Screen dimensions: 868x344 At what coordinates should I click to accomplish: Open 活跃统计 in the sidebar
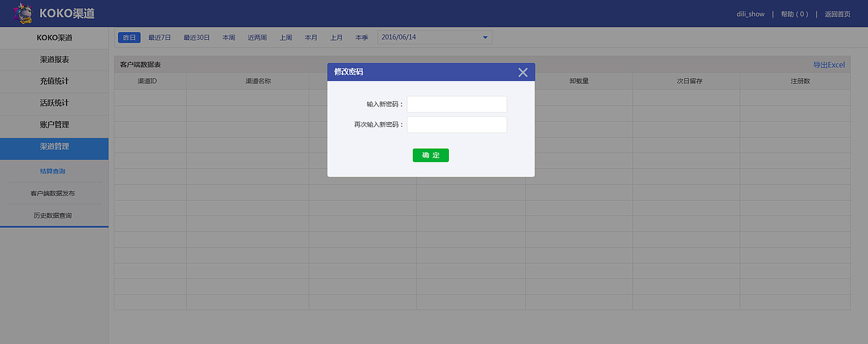[54, 103]
